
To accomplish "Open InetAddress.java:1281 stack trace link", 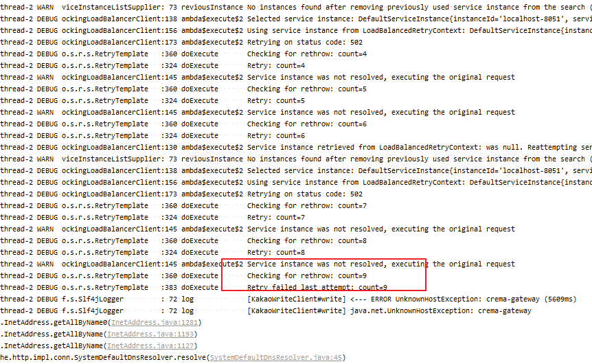I will pyautogui.click(x=155, y=323).
